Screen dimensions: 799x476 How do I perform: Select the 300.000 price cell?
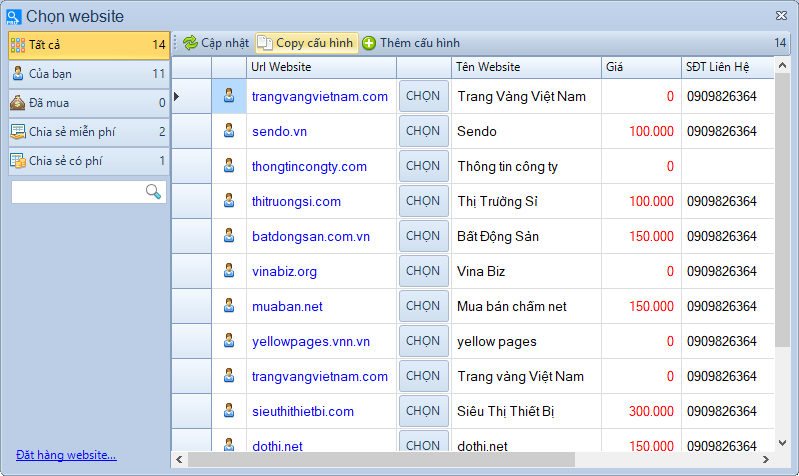point(642,411)
